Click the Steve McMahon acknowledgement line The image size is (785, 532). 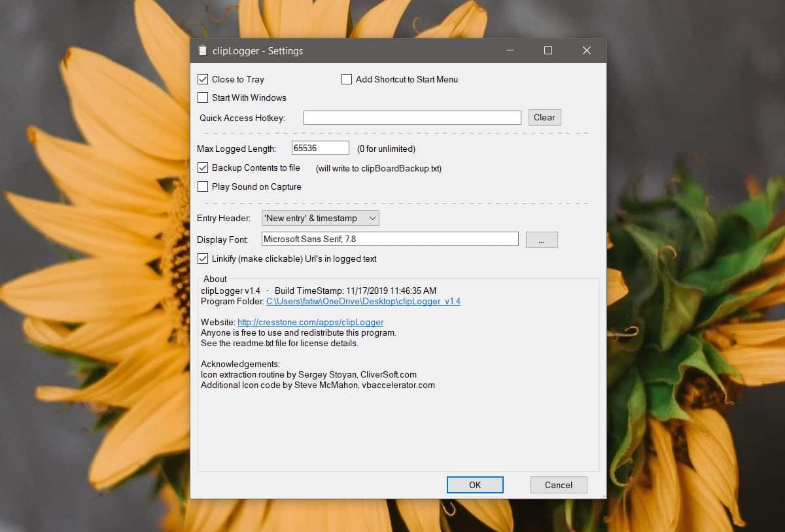pyautogui.click(x=318, y=385)
